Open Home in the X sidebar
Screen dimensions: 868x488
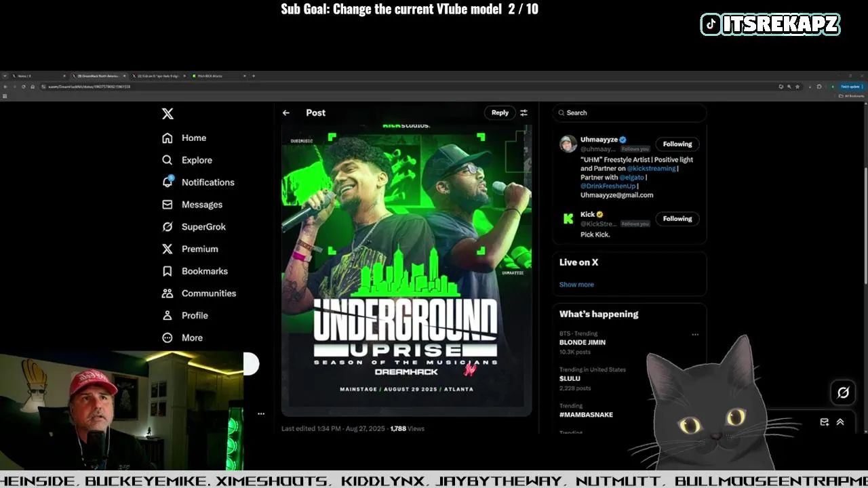(x=184, y=138)
